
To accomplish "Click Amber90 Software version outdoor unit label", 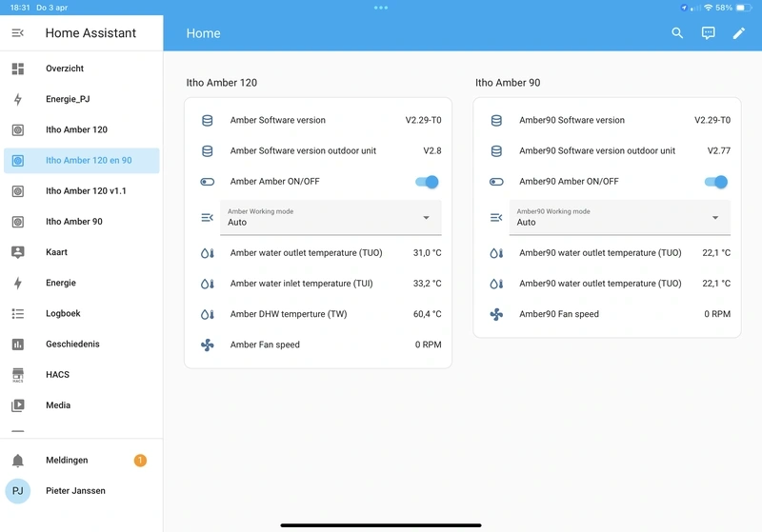I will [x=597, y=150].
